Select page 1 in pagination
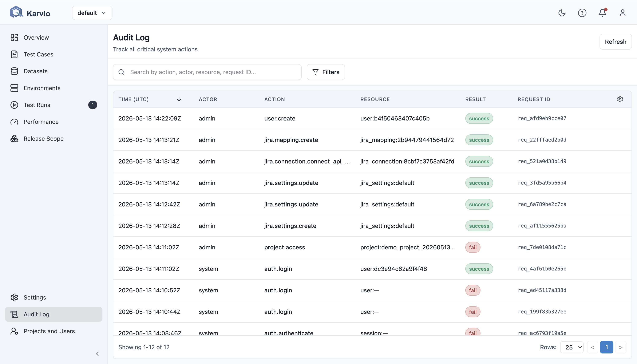637x364 pixels. (606, 347)
